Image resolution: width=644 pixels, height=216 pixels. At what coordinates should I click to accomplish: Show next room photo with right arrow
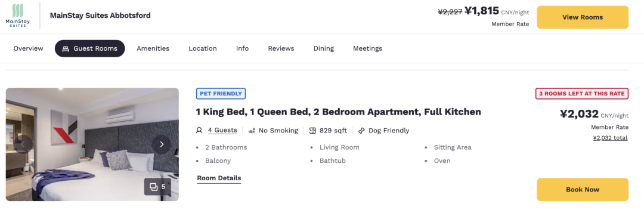pos(162,144)
